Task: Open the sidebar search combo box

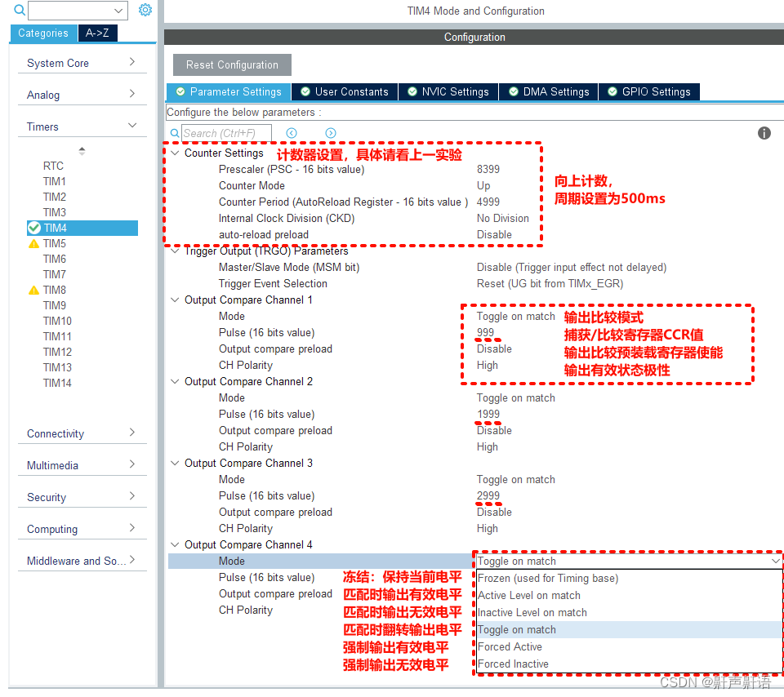Action: [x=78, y=10]
